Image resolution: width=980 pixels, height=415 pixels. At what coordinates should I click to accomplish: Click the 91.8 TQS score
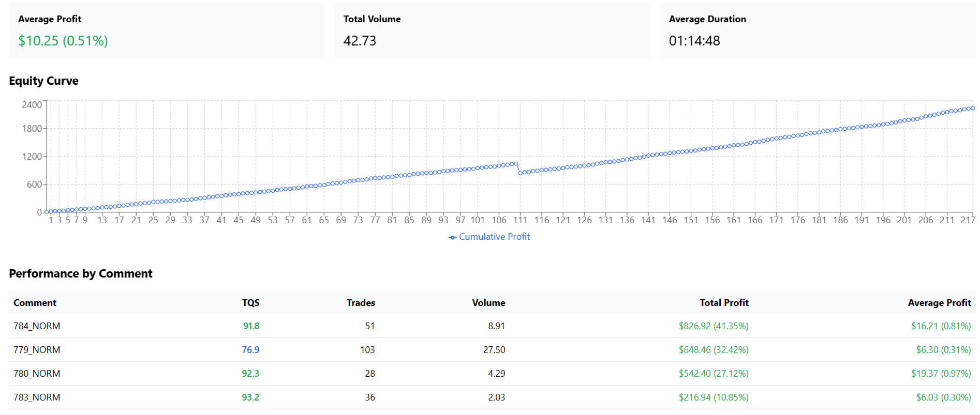251,326
